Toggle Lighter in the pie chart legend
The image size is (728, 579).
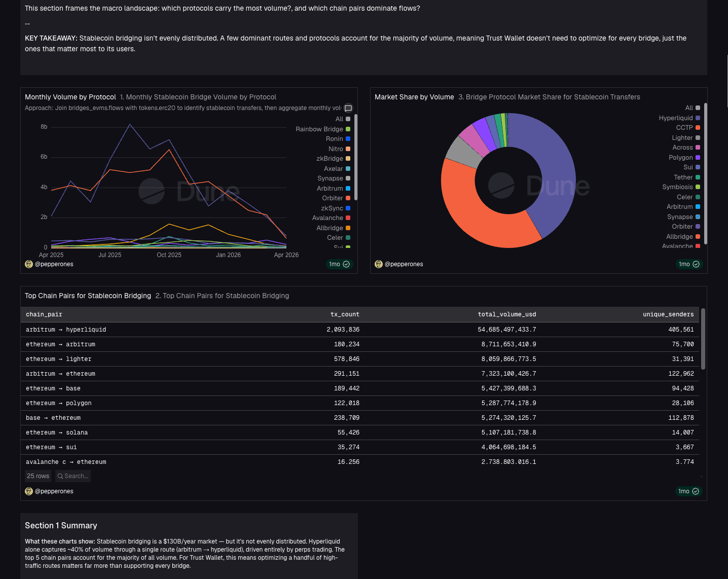tap(686, 138)
